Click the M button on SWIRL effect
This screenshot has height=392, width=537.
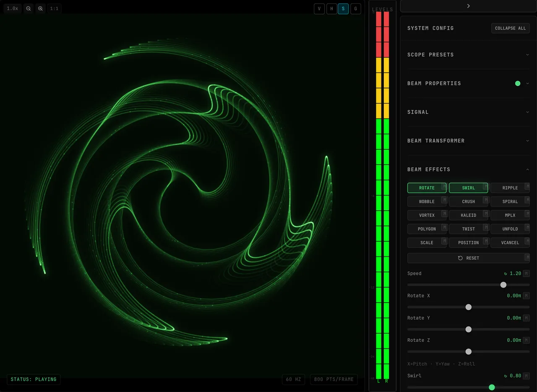click(x=485, y=186)
